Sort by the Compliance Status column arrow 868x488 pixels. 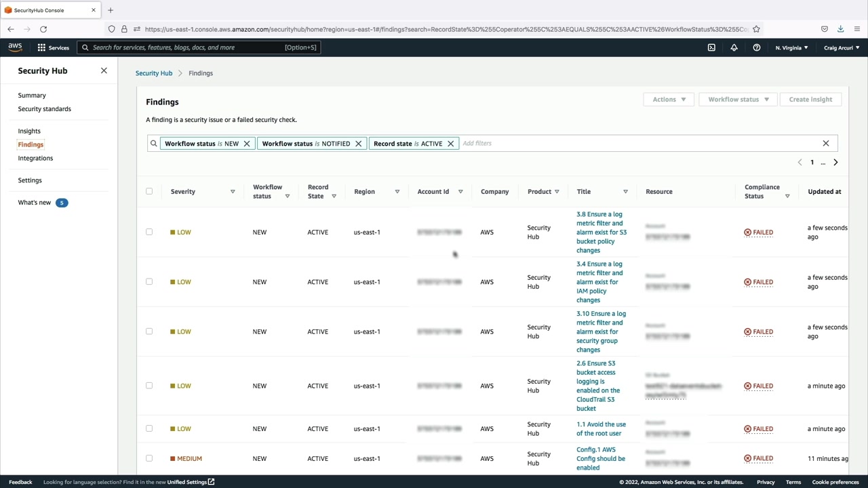coord(787,197)
